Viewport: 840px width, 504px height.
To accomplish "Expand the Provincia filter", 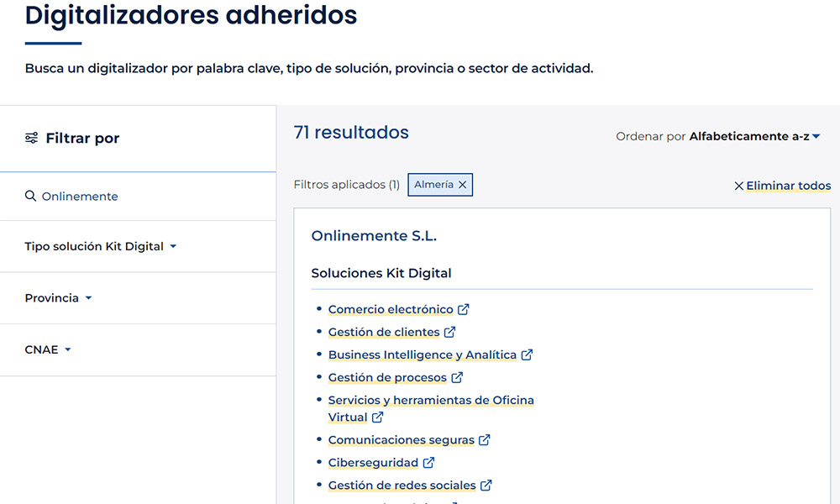I will pos(59,298).
